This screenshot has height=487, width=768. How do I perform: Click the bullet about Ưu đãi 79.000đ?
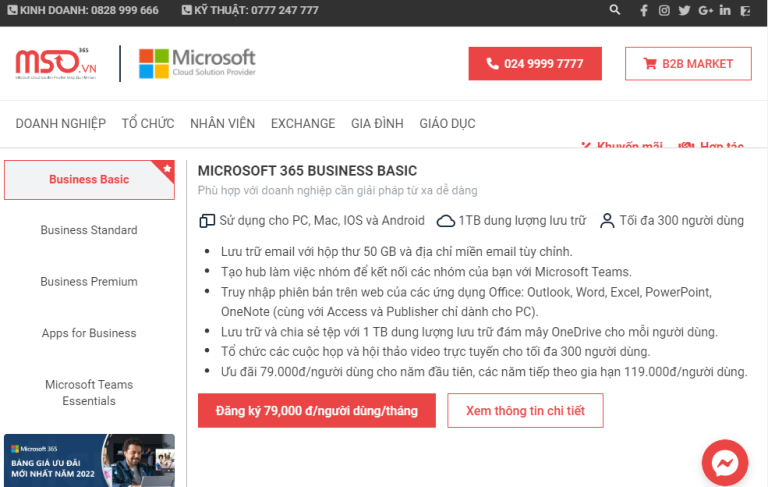484,372
